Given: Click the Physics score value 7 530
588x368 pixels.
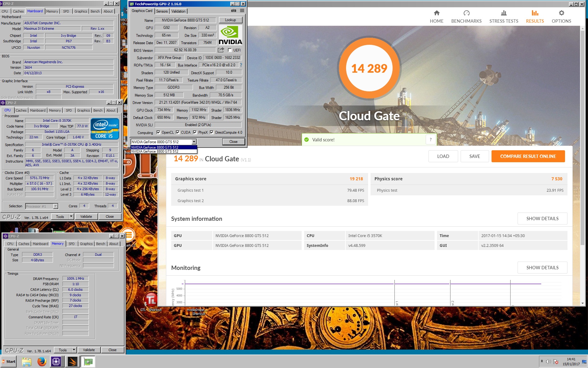Looking at the screenshot, I should coord(557,179).
